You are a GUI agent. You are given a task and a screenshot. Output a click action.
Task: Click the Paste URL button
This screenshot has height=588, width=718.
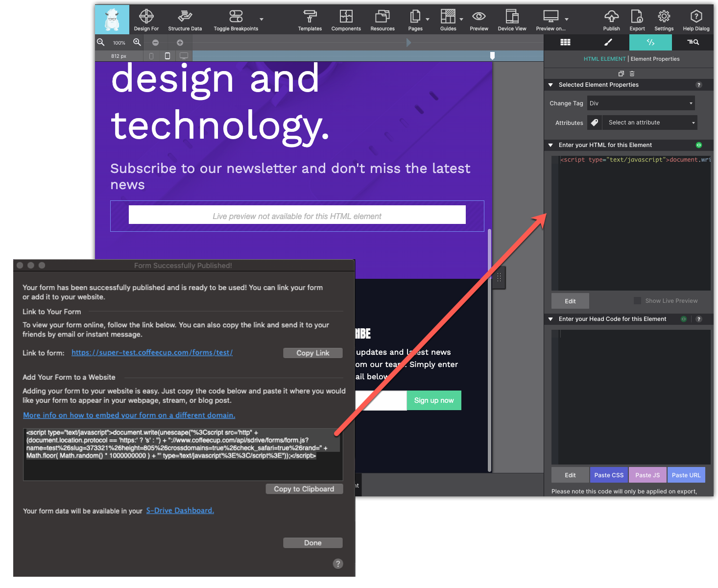(686, 475)
